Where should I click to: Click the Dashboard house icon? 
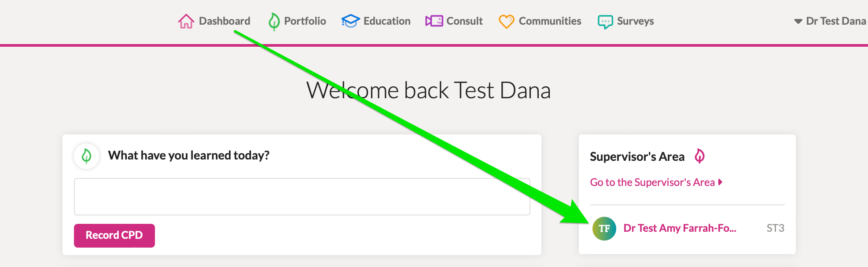click(186, 21)
